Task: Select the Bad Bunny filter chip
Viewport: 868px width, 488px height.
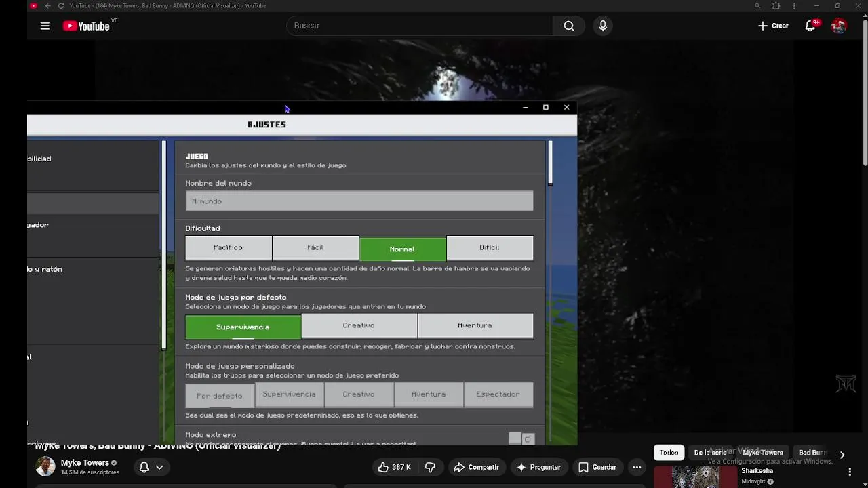Action: point(812,453)
